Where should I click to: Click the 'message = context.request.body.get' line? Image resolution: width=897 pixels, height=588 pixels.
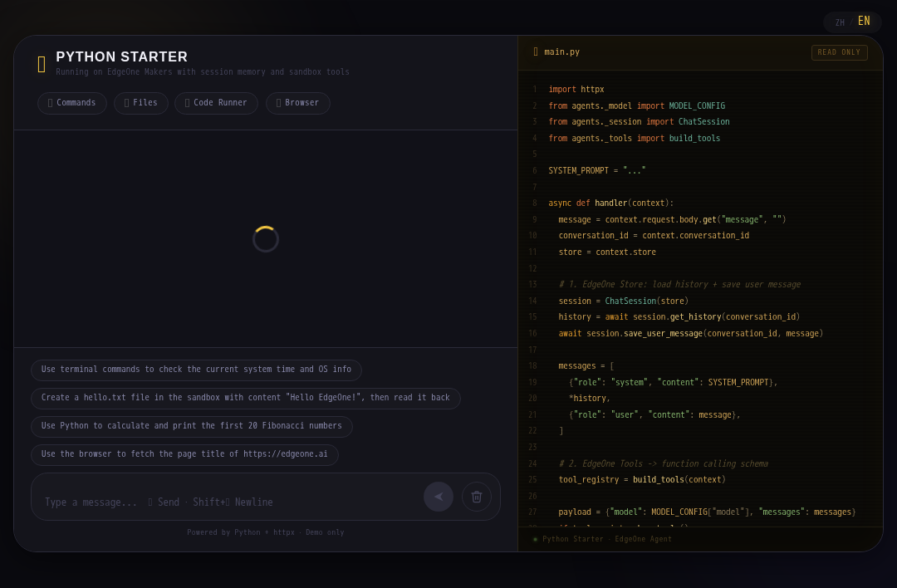pos(672,219)
